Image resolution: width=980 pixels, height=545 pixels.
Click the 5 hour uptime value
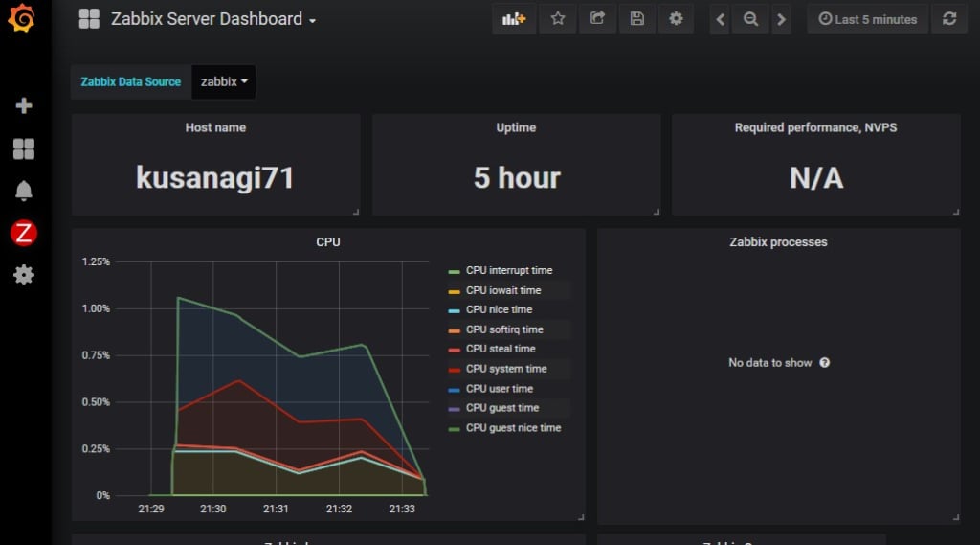click(517, 178)
